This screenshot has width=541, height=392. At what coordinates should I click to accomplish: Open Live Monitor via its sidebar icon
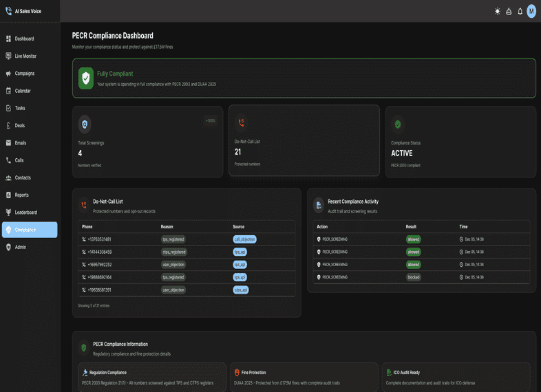click(9, 56)
